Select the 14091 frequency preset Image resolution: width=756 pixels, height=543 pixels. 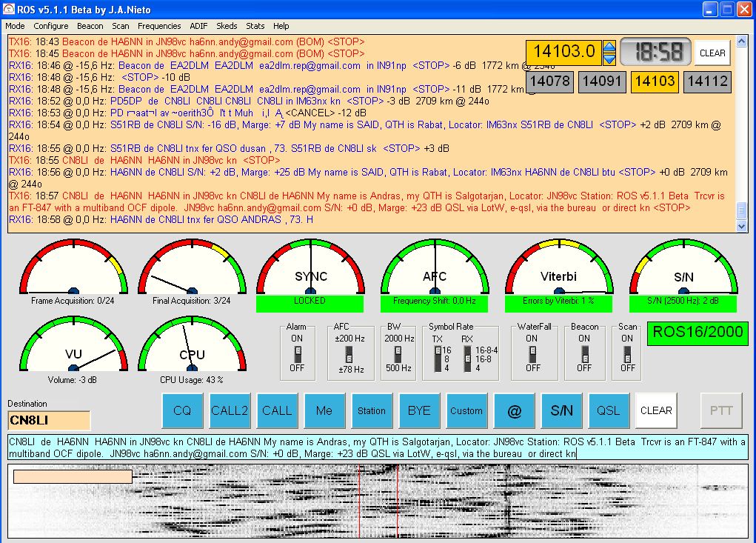click(602, 81)
